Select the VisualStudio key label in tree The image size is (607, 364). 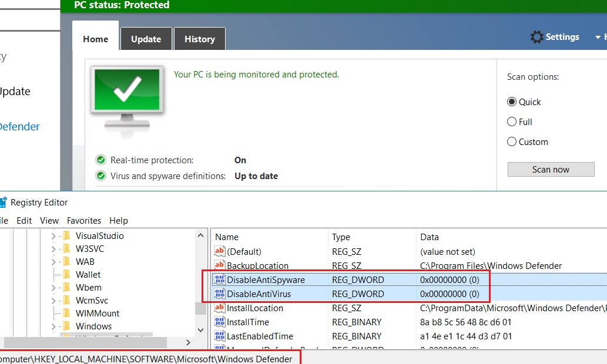99,236
